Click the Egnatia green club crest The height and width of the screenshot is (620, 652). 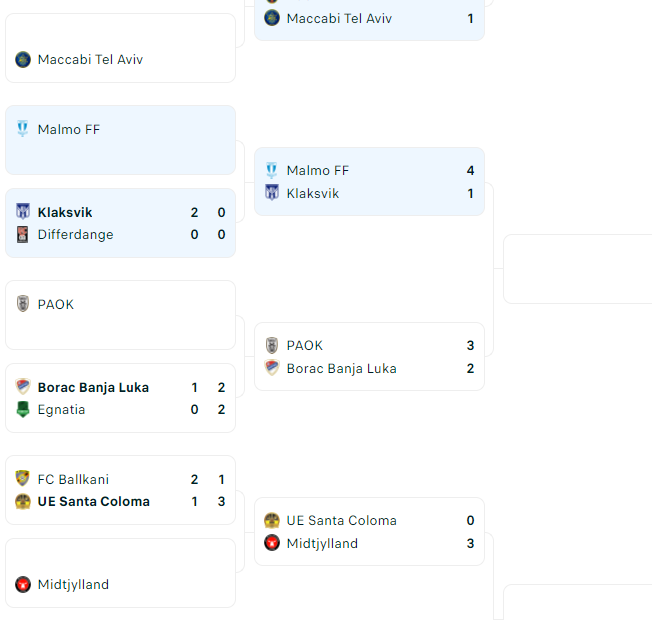(x=23, y=409)
